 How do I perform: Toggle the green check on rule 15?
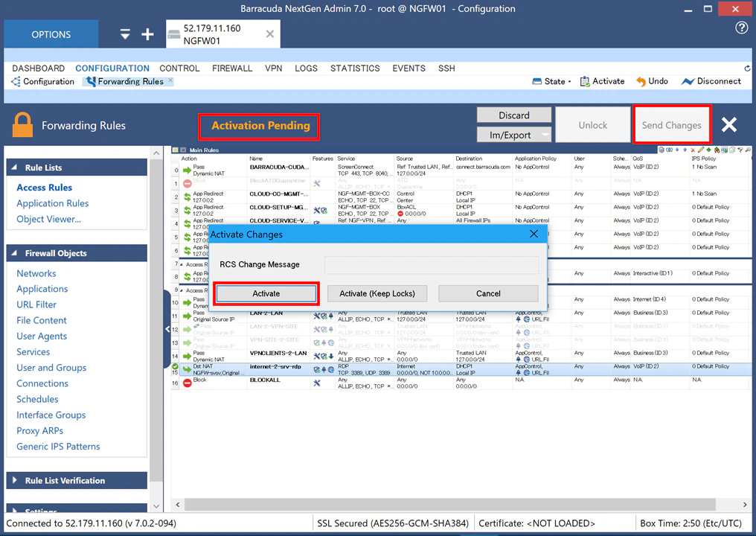[x=175, y=367]
